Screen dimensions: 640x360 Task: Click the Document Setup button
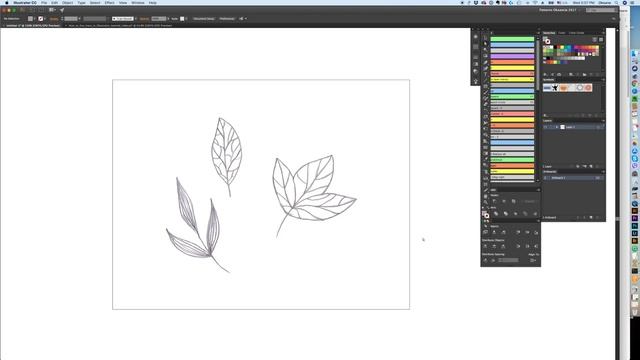point(204,19)
